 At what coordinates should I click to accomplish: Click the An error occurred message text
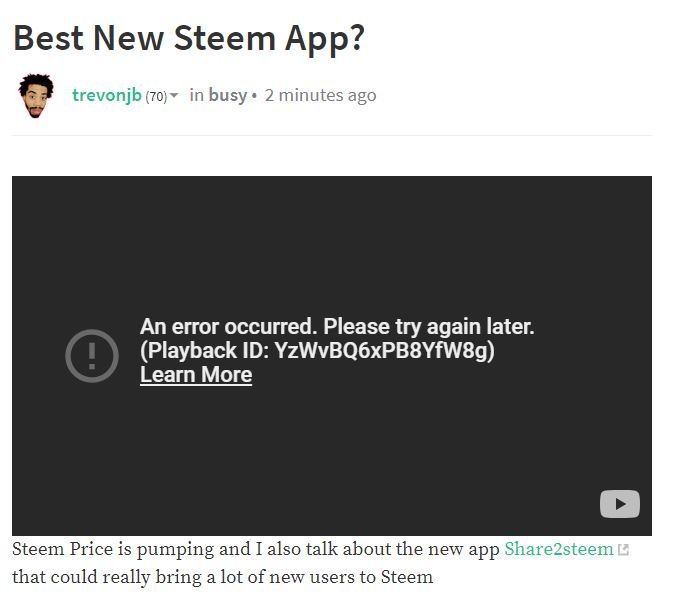pos(337,326)
